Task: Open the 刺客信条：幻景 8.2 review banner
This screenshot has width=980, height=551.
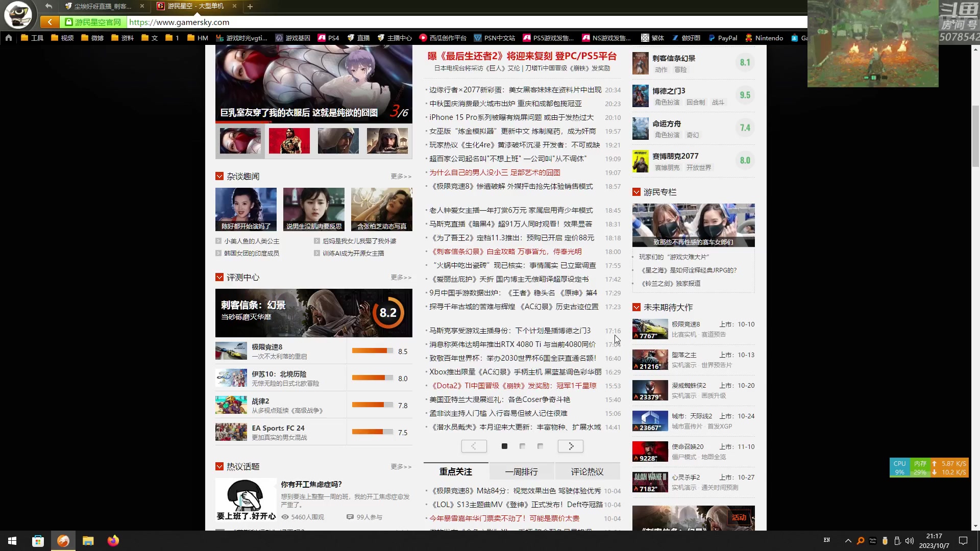Action: (x=314, y=313)
